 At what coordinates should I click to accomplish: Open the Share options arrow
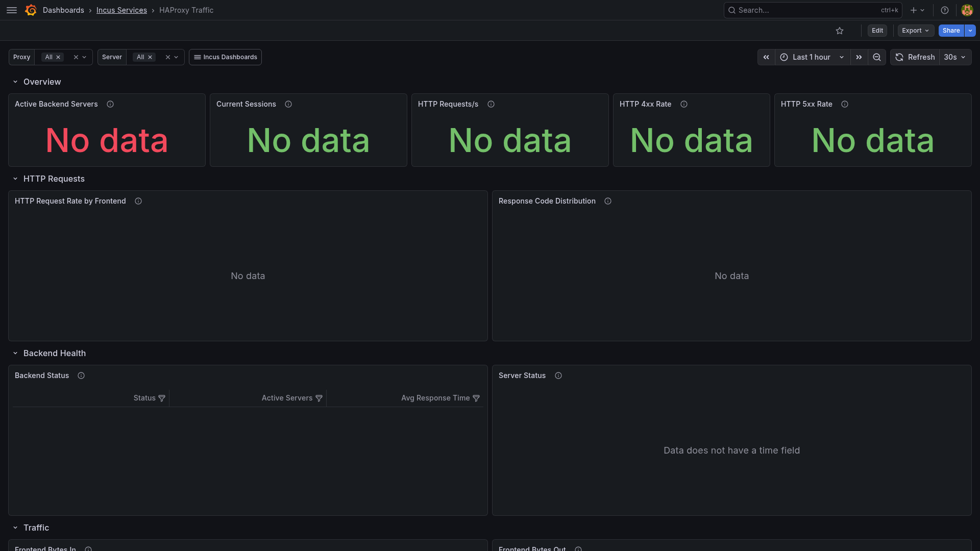970,31
